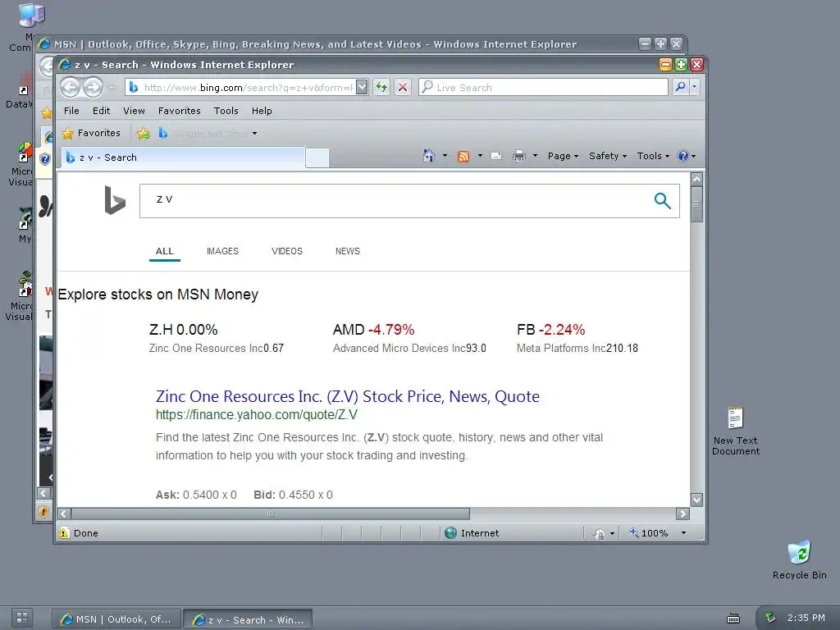The image size is (840, 630).
Task: Open the Favorites star button
Action: coord(91,133)
